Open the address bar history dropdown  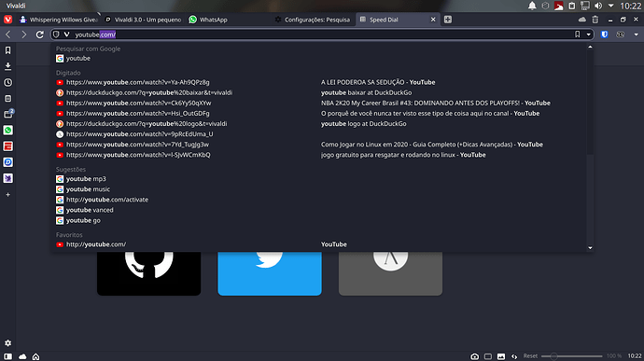pyautogui.click(x=589, y=35)
